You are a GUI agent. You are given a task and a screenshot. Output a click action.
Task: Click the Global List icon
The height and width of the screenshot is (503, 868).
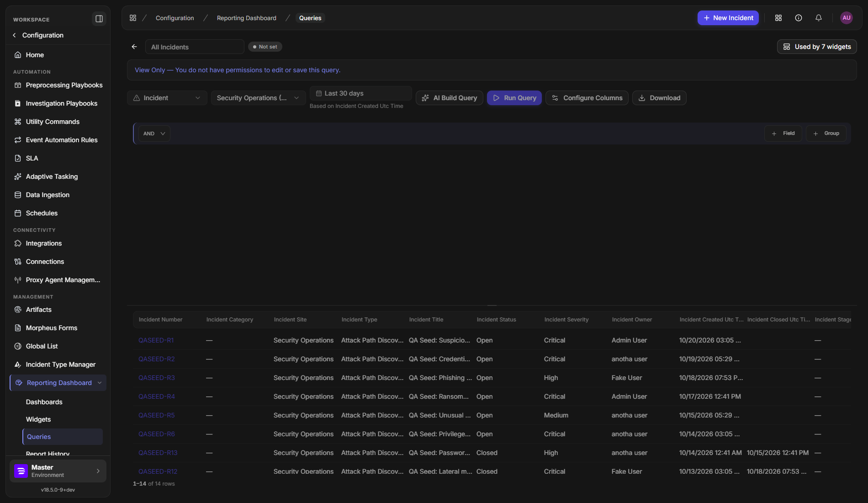point(18,346)
